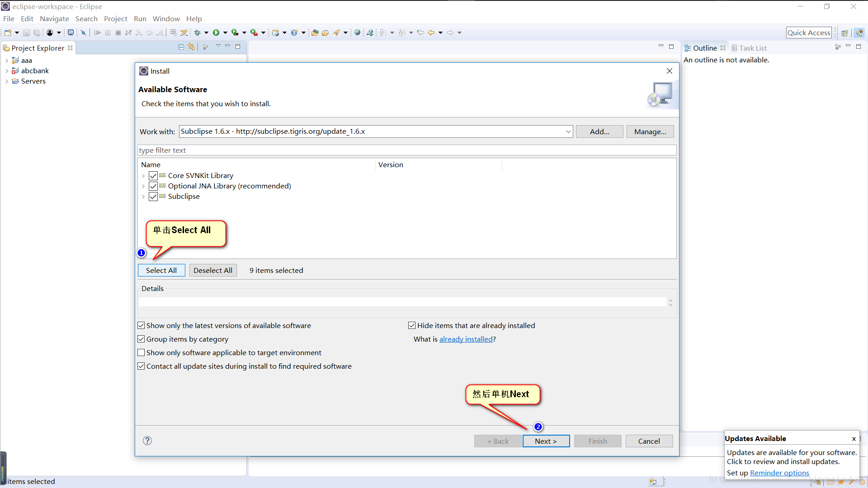Click the Details scroll stepper

pos(670,302)
